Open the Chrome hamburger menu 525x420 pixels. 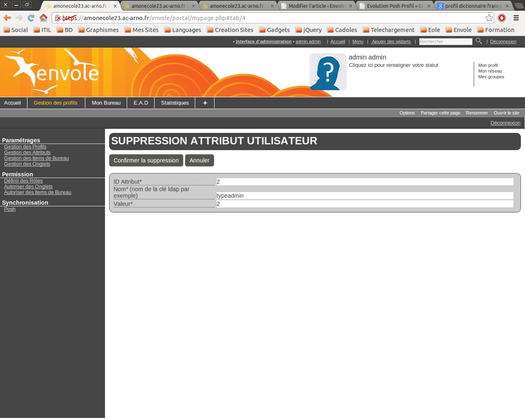[x=516, y=18]
